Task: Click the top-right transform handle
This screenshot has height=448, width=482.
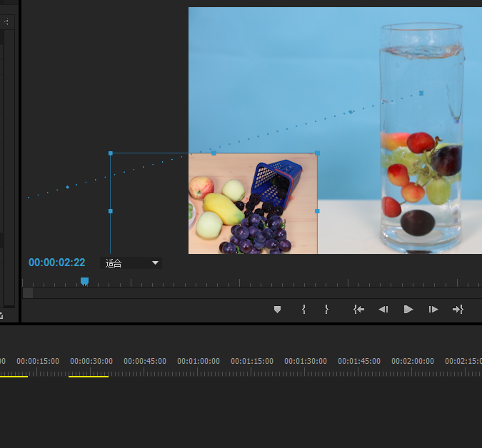Action: point(318,153)
